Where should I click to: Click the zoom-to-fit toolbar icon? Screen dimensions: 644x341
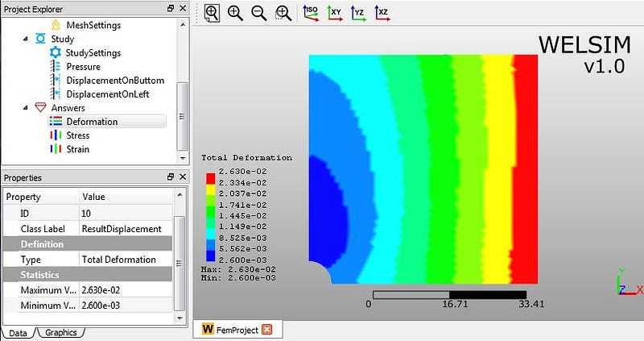click(212, 13)
